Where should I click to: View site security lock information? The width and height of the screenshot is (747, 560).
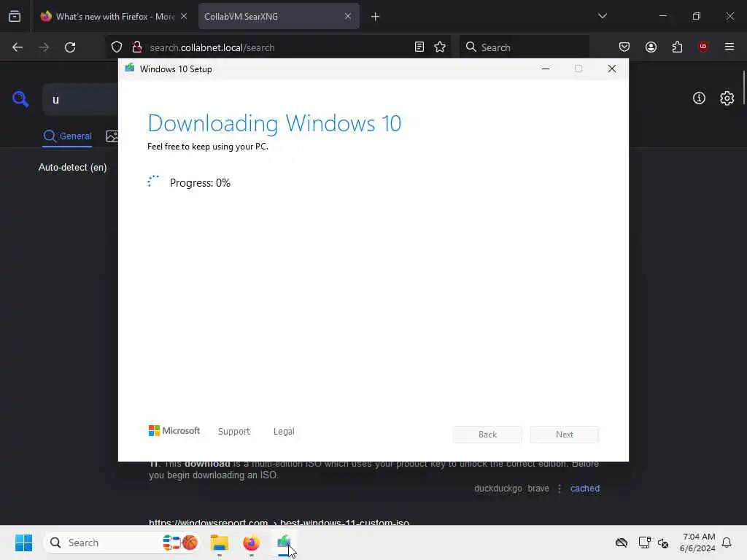click(x=137, y=47)
